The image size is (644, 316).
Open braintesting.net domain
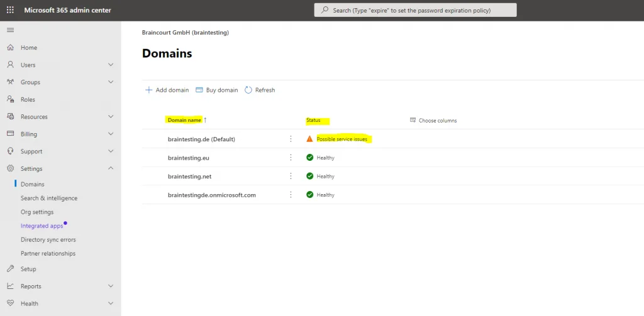(189, 176)
